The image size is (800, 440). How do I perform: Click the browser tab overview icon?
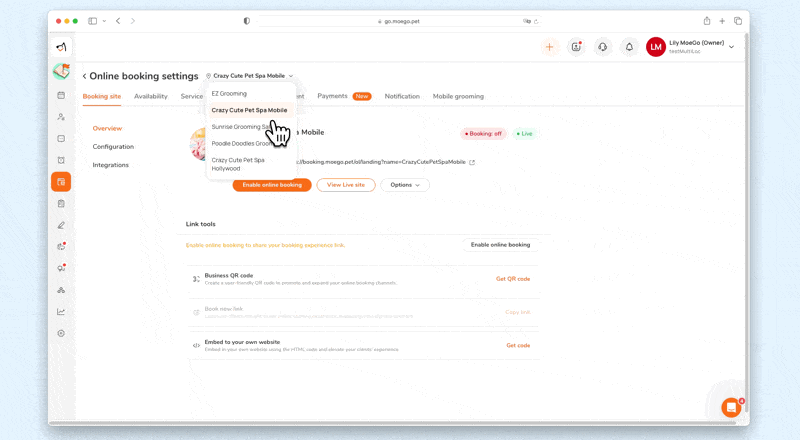click(x=738, y=21)
